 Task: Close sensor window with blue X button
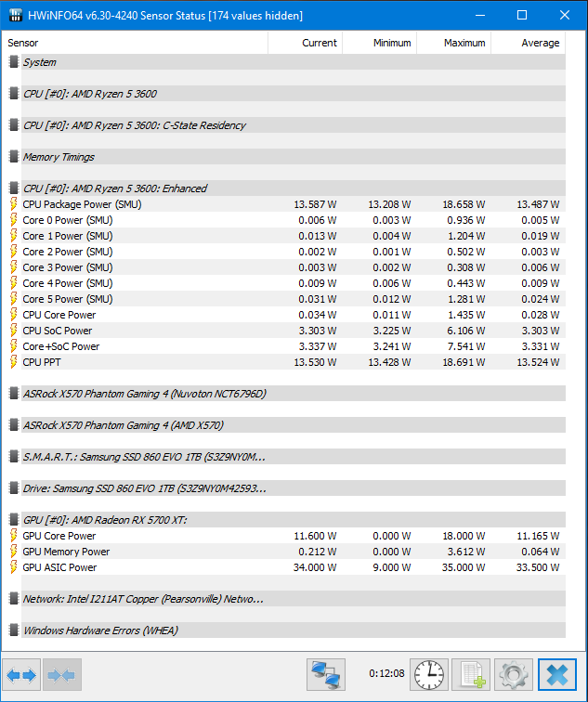tap(557, 674)
